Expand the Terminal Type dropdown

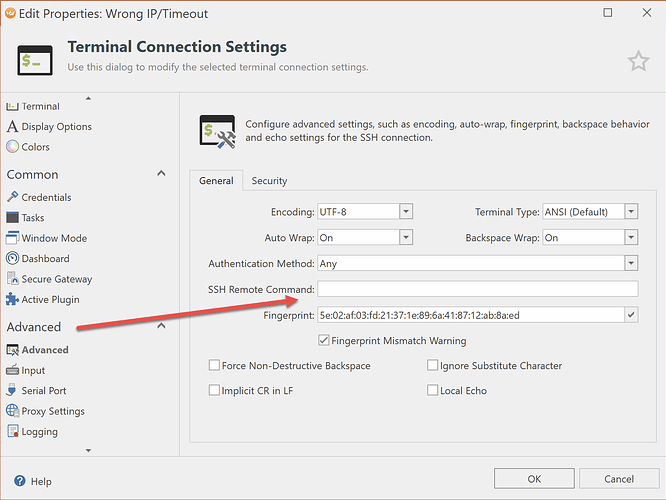click(630, 212)
